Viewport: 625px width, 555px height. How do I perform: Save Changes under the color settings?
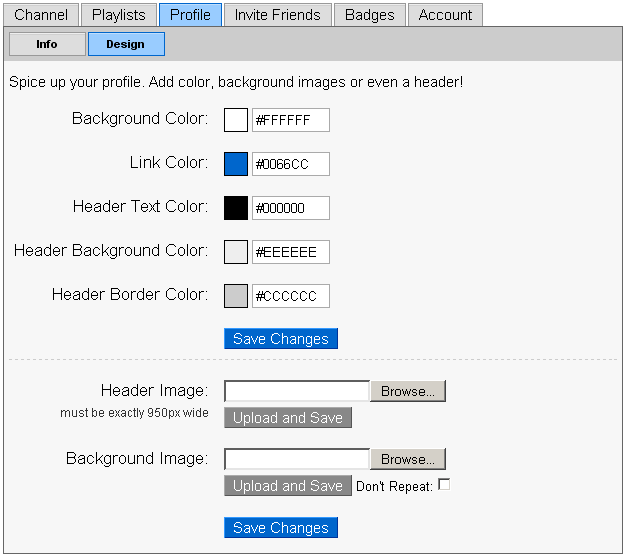coord(281,339)
